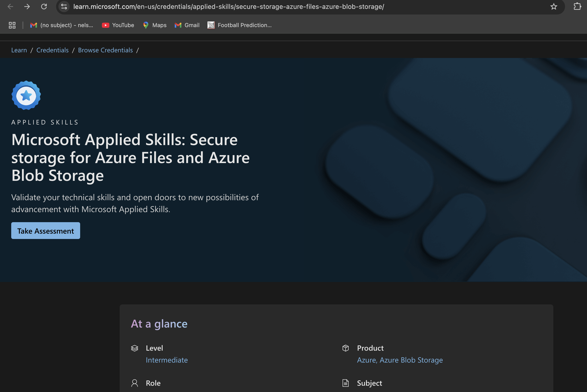Click the Product box icon

click(x=346, y=348)
